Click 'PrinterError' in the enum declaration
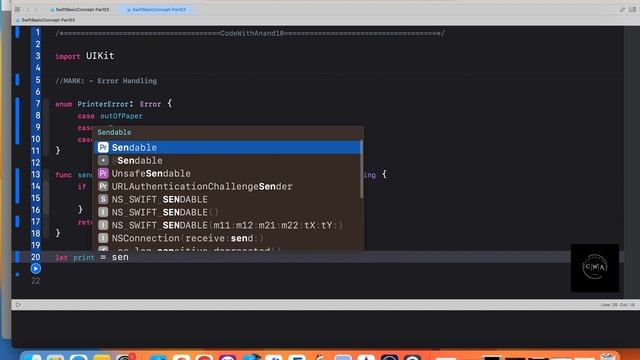Screen dimensions: 640x360 coord(103,104)
